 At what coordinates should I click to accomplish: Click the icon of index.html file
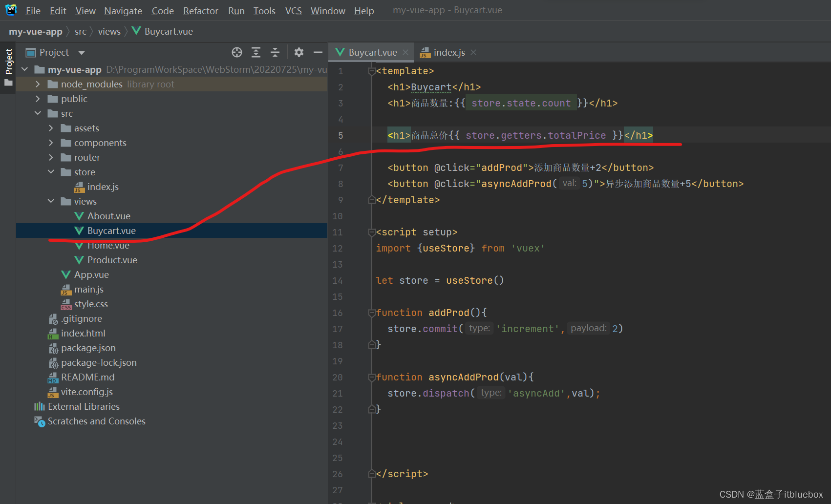click(53, 334)
